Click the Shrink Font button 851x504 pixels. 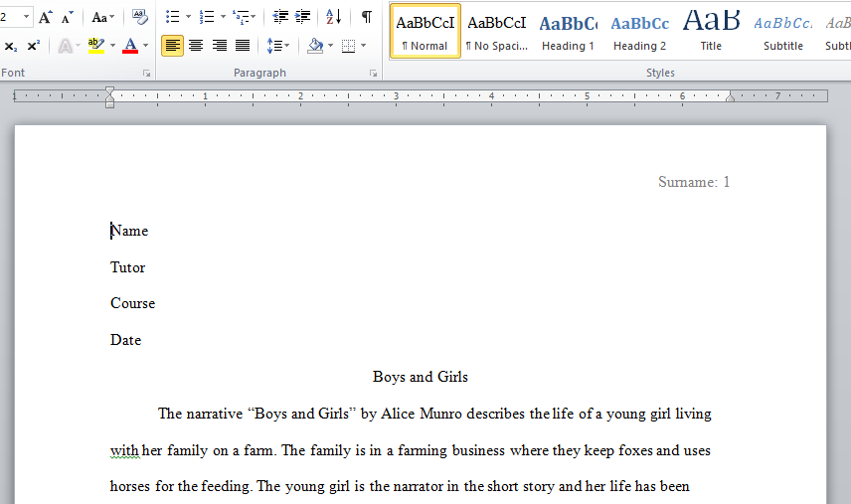click(67, 17)
